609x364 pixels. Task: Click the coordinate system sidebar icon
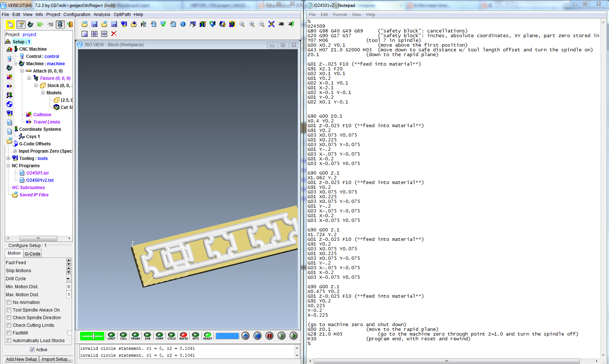[9, 95]
